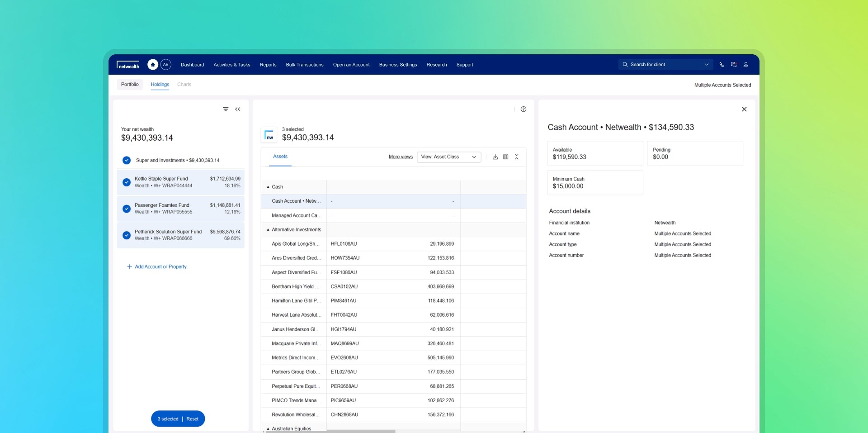Open the AB user initials badge

coord(166,65)
